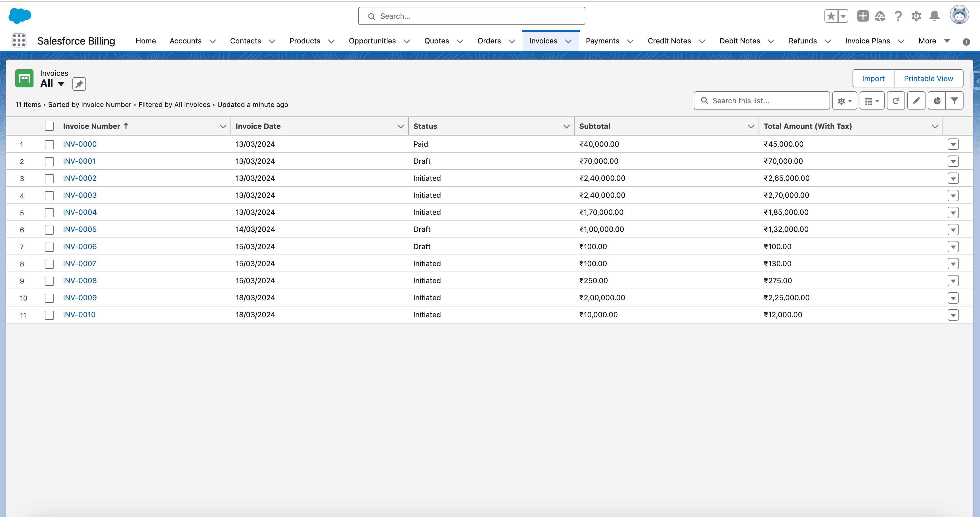This screenshot has width=980, height=517.
Task: Show filters with the funnel icon
Action: [954, 101]
